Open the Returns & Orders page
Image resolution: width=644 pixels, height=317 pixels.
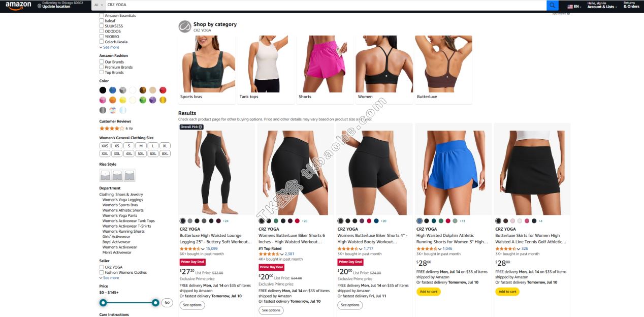coord(631,5)
